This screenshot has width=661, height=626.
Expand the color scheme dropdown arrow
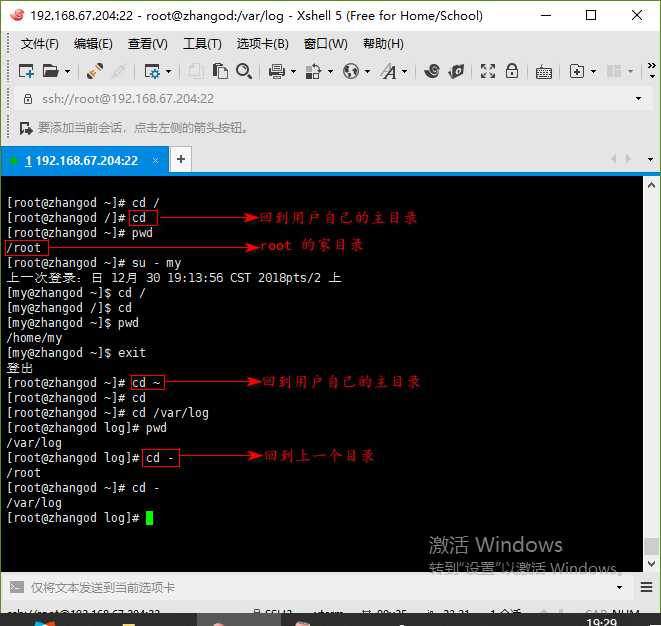point(330,72)
